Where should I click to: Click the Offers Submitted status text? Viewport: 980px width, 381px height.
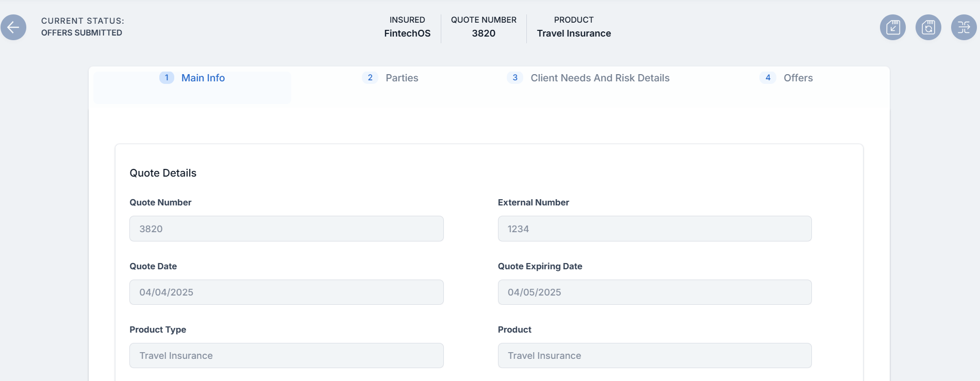click(81, 33)
